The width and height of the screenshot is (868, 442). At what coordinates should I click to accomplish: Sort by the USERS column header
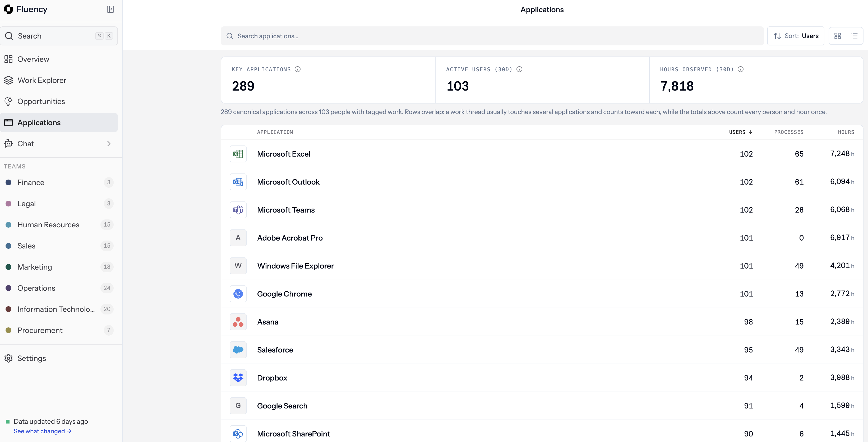(740, 132)
